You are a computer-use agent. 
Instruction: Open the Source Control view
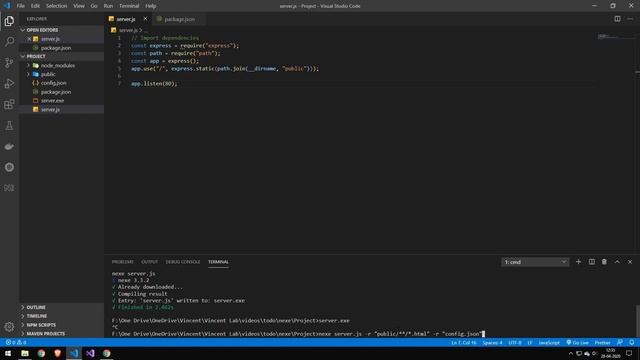[9, 62]
